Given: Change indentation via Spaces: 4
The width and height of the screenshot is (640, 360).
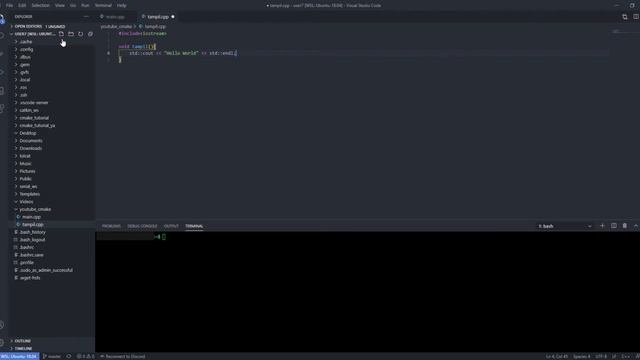Looking at the screenshot, I should pos(582,356).
